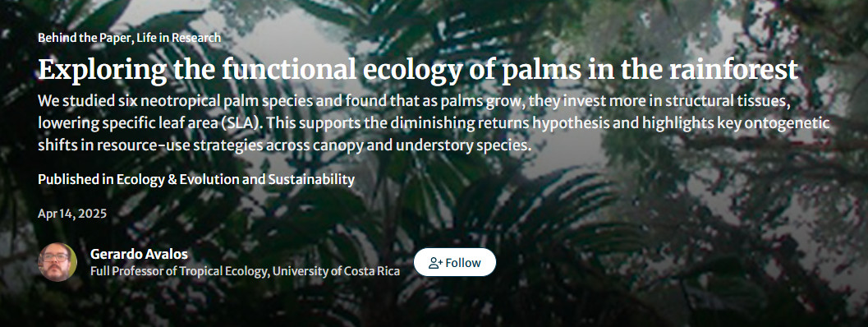Click the Apr 14, 2025 publication date
Viewport: 868px width, 327px height.
point(72,214)
